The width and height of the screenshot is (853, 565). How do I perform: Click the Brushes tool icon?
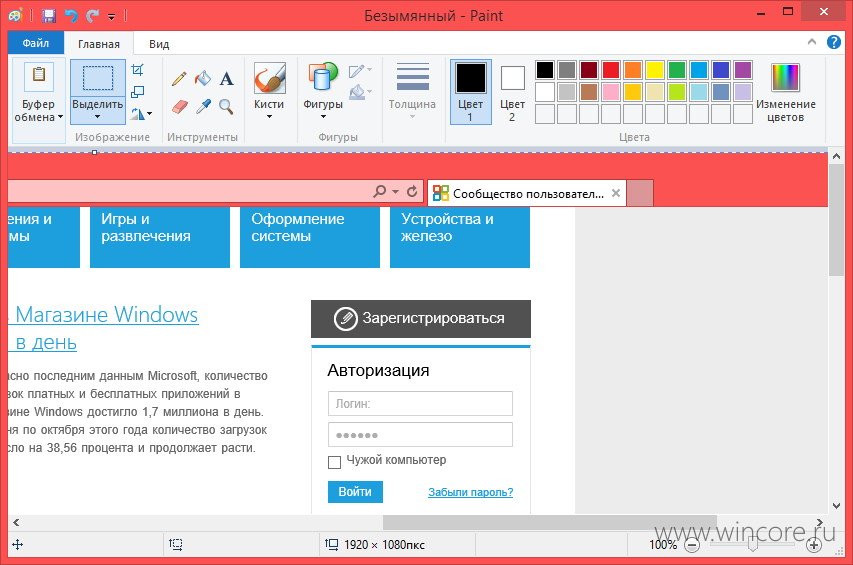(269, 78)
